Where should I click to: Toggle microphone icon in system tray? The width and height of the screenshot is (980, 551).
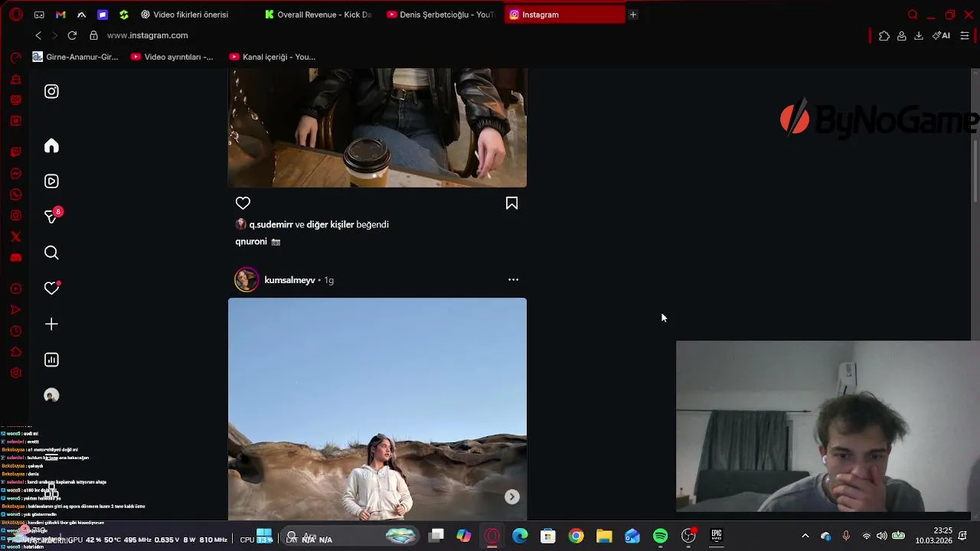(846, 536)
